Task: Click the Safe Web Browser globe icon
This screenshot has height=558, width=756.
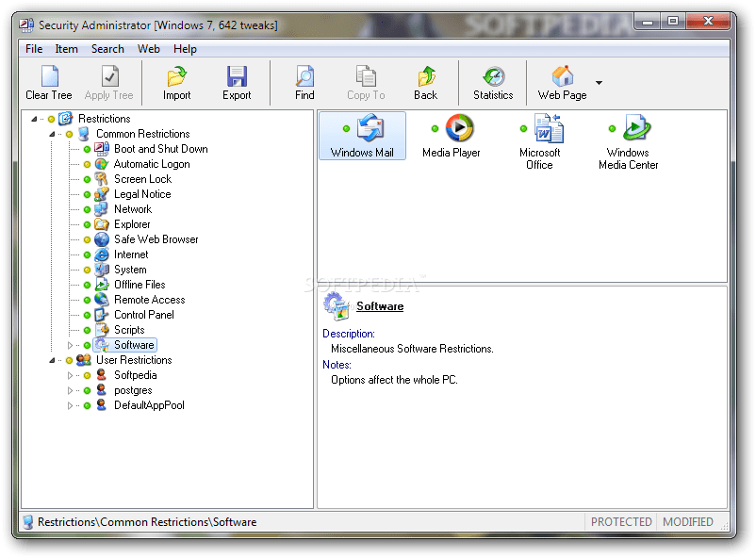Action: point(102,239)
